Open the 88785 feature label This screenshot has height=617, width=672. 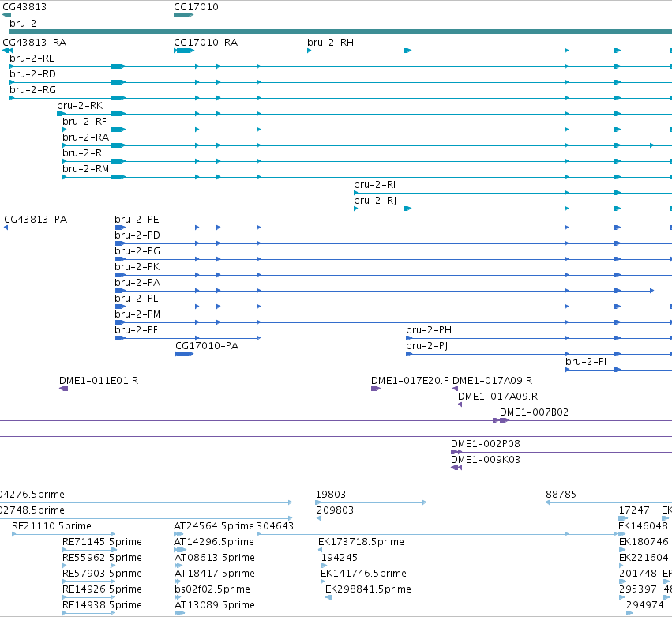(561, 495)
